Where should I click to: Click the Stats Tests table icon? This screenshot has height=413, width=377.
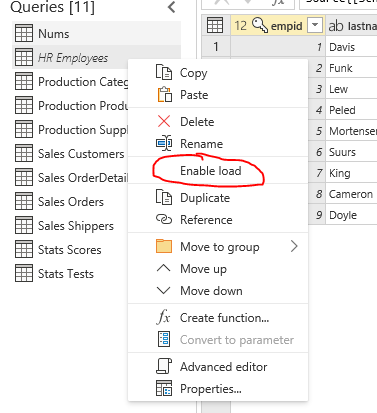(x=24, y=273)
